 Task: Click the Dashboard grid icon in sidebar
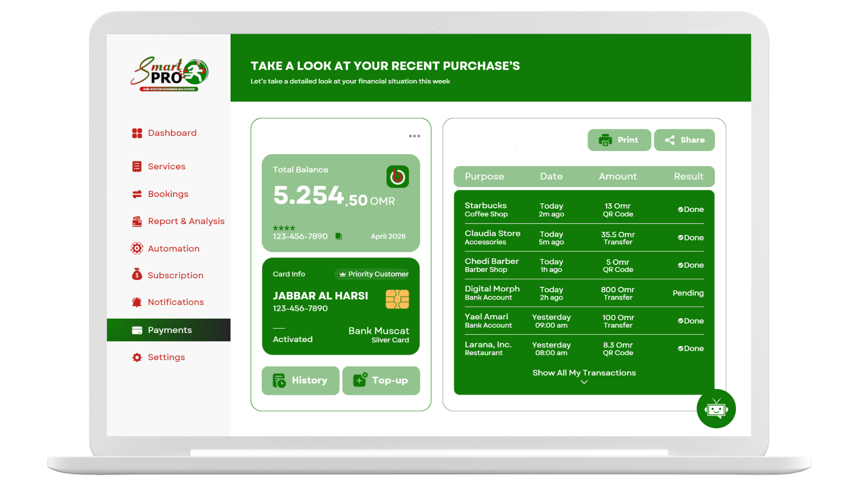click(137, 133)
